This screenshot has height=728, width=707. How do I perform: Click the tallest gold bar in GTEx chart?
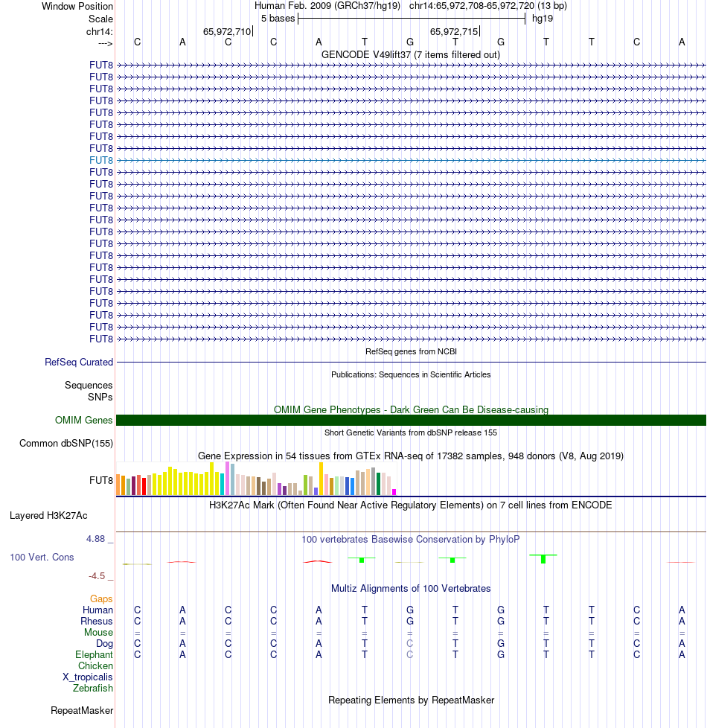[321, 479]
